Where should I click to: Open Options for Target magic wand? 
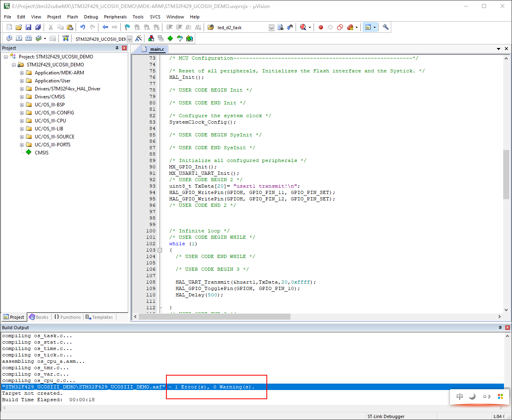pos(138,38)
